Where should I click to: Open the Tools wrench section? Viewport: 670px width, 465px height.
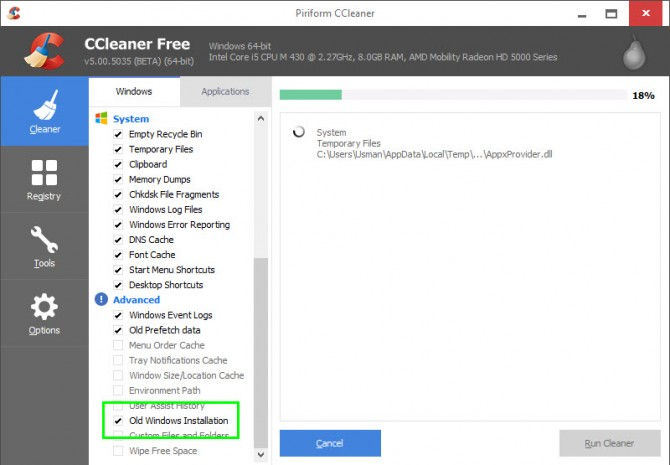click(44, 247)
